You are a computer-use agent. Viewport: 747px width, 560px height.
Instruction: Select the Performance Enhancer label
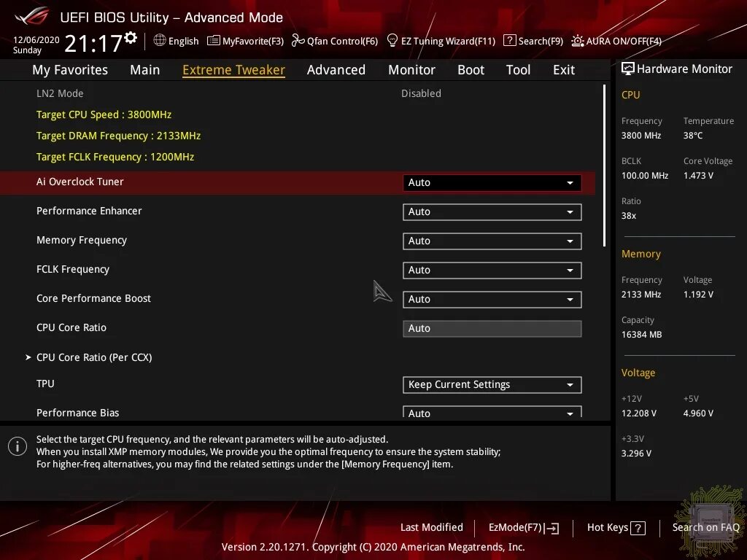click(89, 211)
